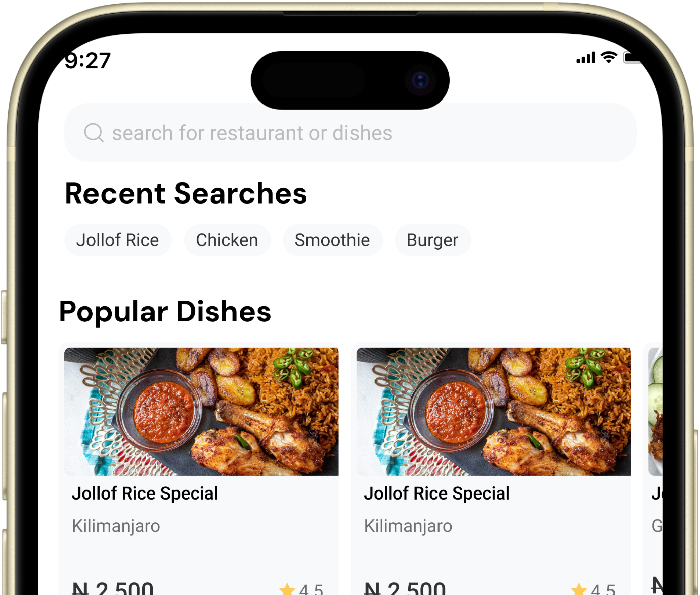Tap the Wi-Fi indicator in the status bar
700x595 pixels.
[x=608, y=58]
